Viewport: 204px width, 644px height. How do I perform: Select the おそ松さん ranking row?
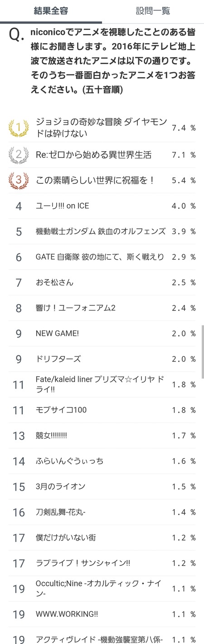tap(102, 282)
